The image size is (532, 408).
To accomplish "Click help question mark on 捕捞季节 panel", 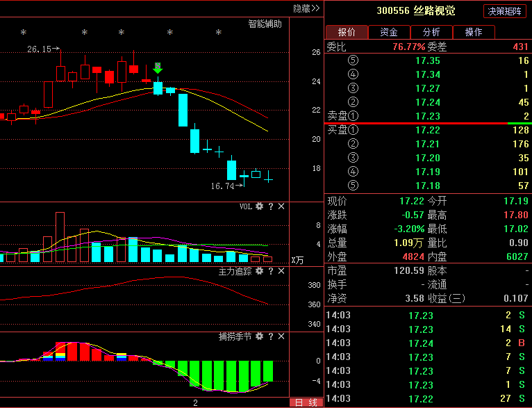I will coord(270,336).
